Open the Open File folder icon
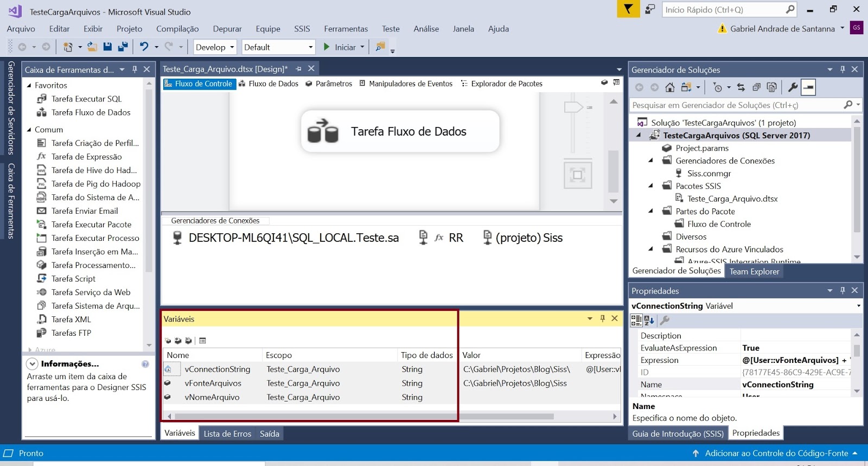This screenshot has height=466, width=868. (x=92, y=47)
